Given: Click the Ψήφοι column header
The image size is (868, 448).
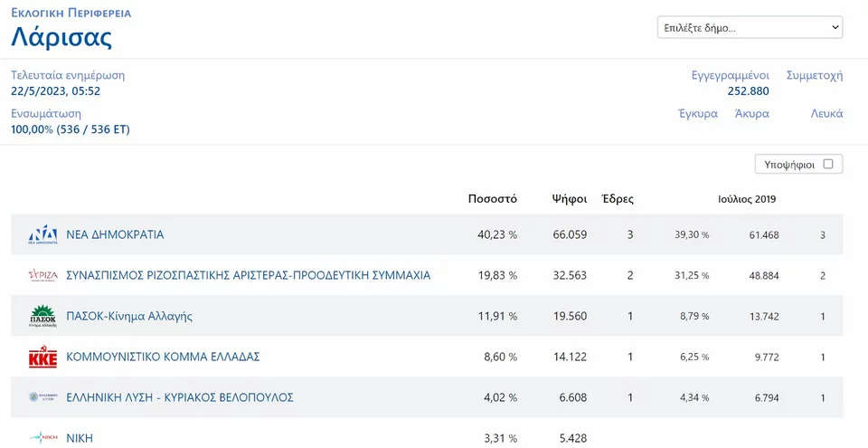Looking at the screenshot, I should pos(569,199).
